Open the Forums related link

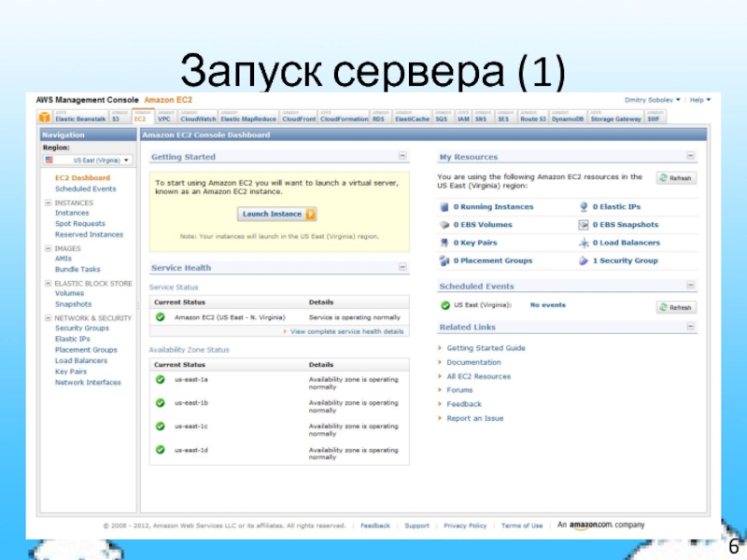459,390
